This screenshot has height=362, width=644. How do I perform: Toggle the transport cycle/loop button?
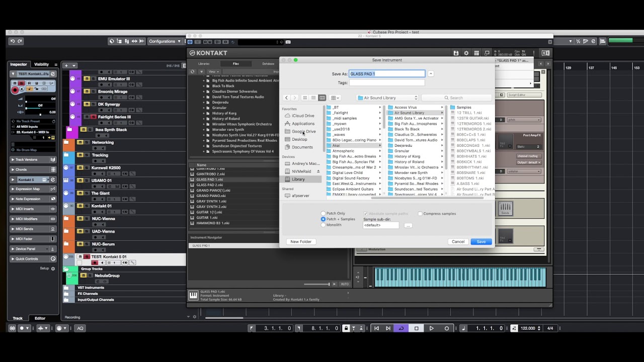tap(401, 328)
